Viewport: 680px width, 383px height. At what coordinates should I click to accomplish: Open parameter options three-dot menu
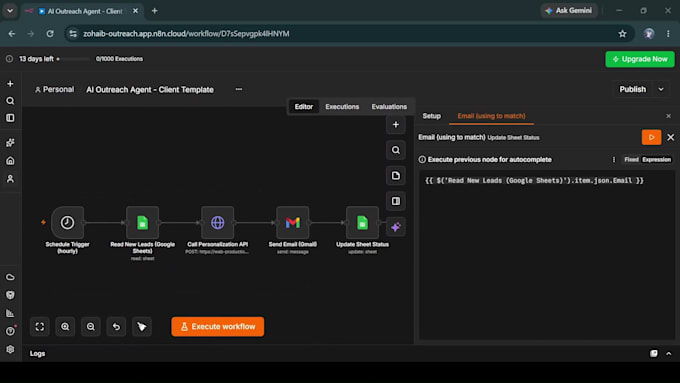[614, 160]
